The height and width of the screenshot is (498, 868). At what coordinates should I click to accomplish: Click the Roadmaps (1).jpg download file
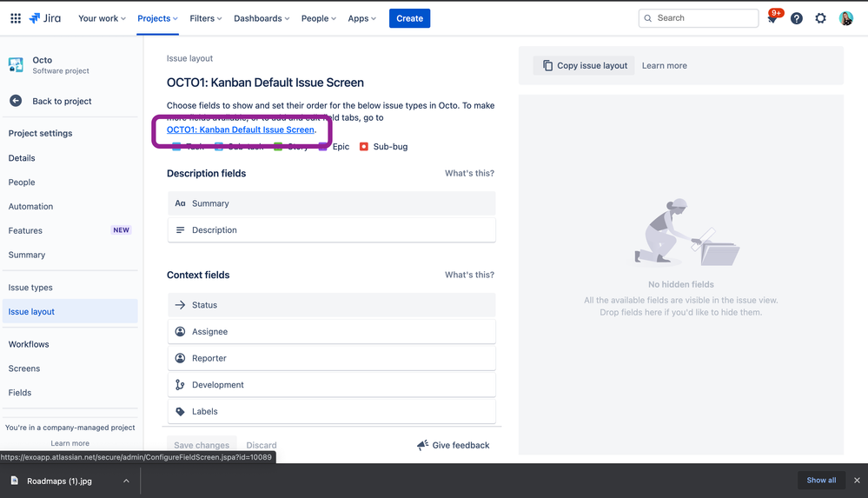59,481
